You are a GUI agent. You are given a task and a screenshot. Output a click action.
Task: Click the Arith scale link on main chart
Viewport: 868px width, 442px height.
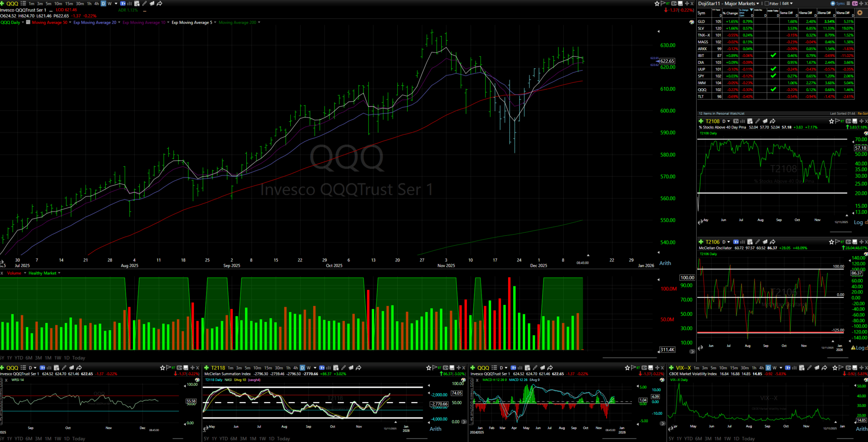pyautogui.click(x=665, y=263)
